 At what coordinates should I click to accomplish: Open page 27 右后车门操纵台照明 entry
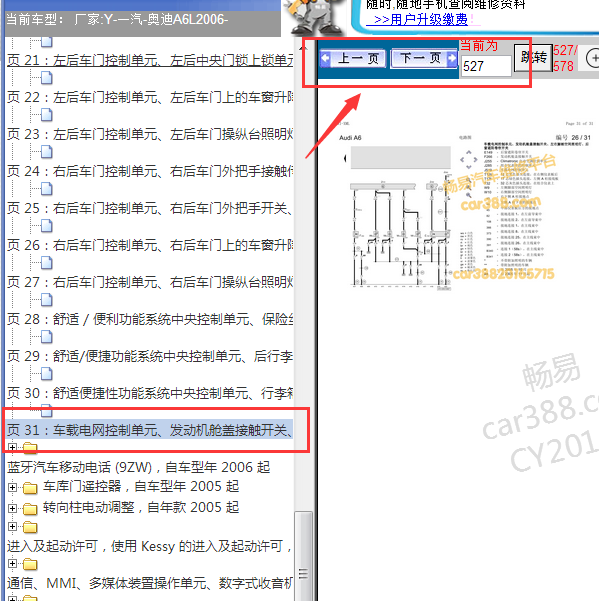150,282
